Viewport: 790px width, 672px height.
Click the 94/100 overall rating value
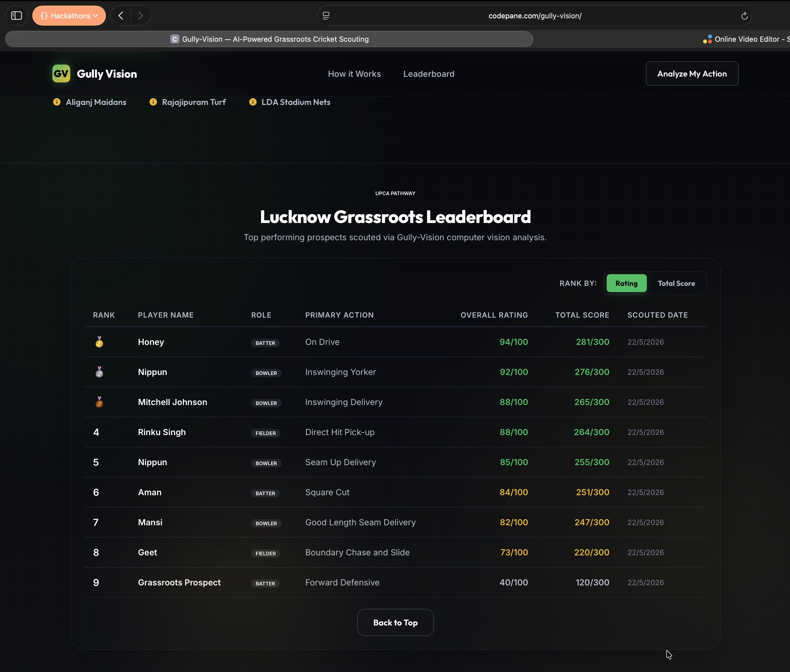[514, 342]
